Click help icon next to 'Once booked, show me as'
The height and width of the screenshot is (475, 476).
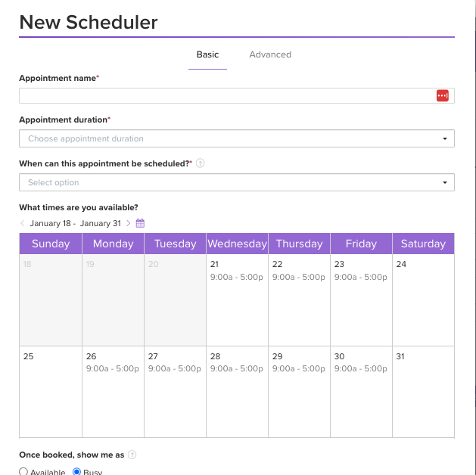pos(132,455)
